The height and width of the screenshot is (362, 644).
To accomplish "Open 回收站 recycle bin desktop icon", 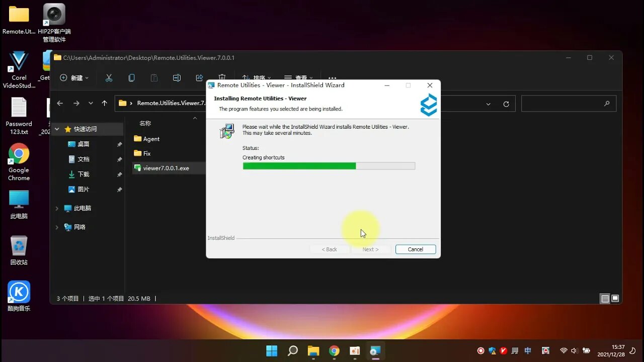I will point(19,251).
